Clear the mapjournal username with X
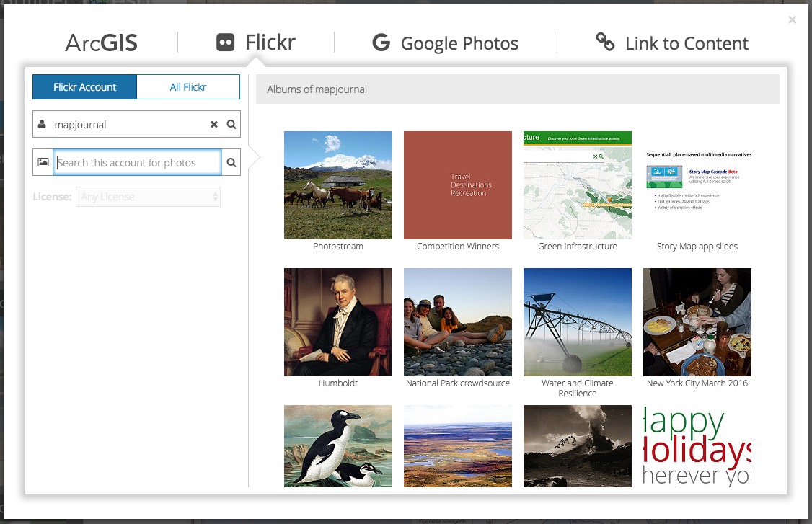The height and width of the screenshot is (524, 812). [x=214, y=124]
